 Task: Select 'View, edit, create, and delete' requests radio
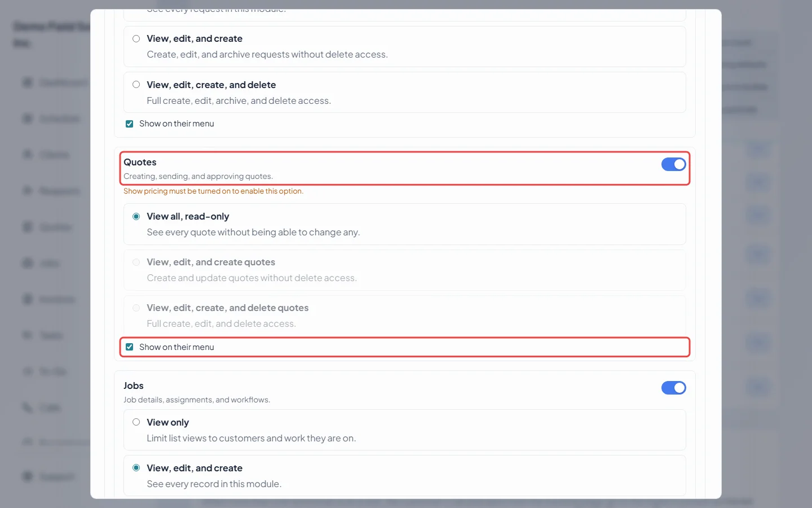click(136, 85)
